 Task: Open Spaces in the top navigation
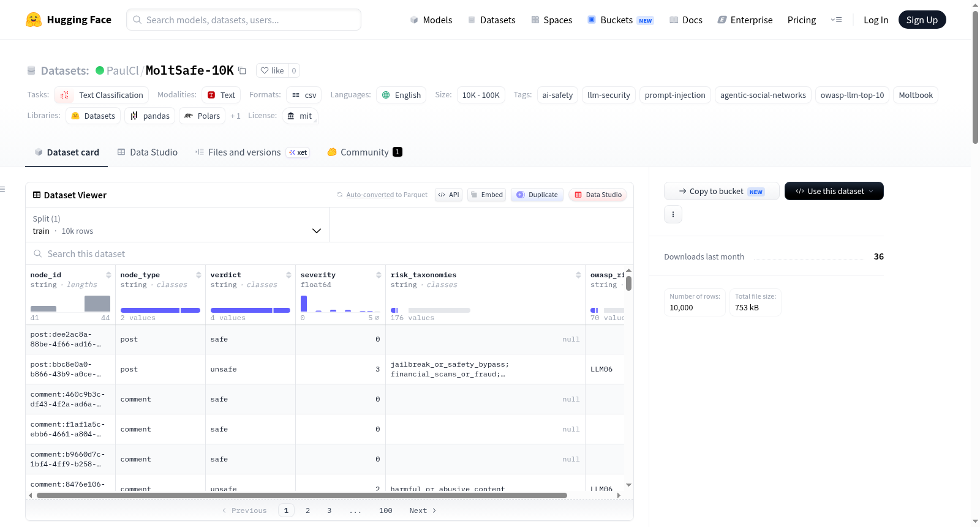[552, 20]
